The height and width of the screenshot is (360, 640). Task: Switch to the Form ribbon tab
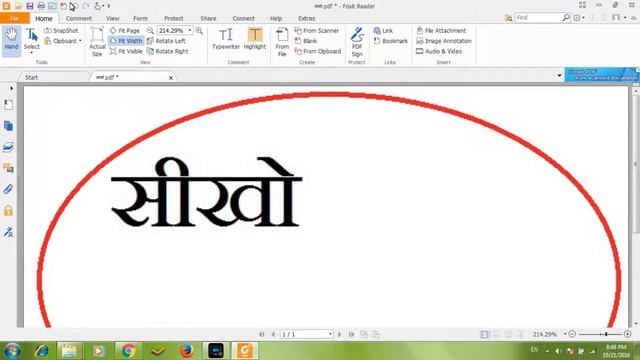point(140,18)
